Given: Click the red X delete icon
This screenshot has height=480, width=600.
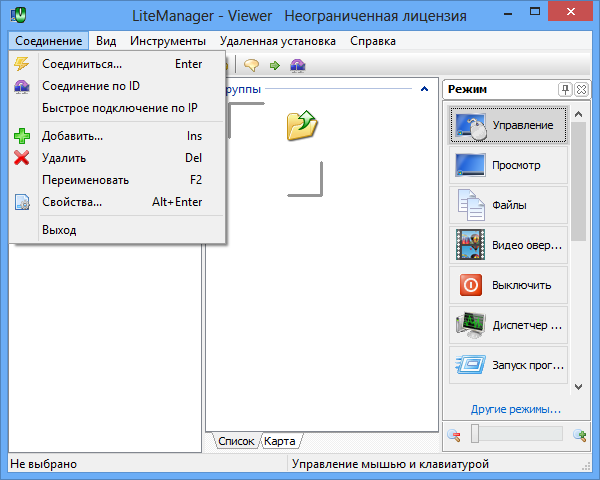Looking at the screenshot, I should (21, 158).
